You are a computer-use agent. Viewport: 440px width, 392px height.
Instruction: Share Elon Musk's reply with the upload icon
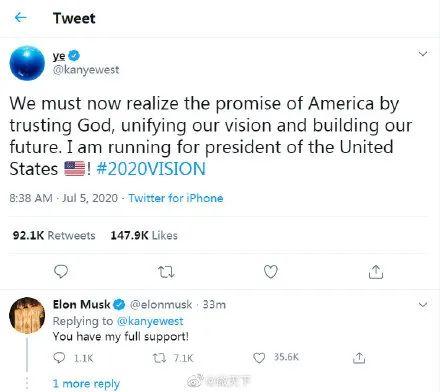pos(359,358)
